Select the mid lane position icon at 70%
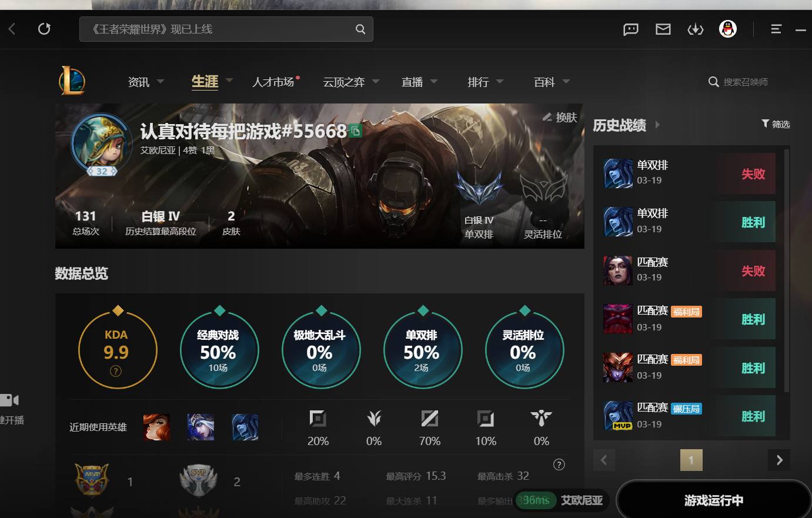 [429, 419]
